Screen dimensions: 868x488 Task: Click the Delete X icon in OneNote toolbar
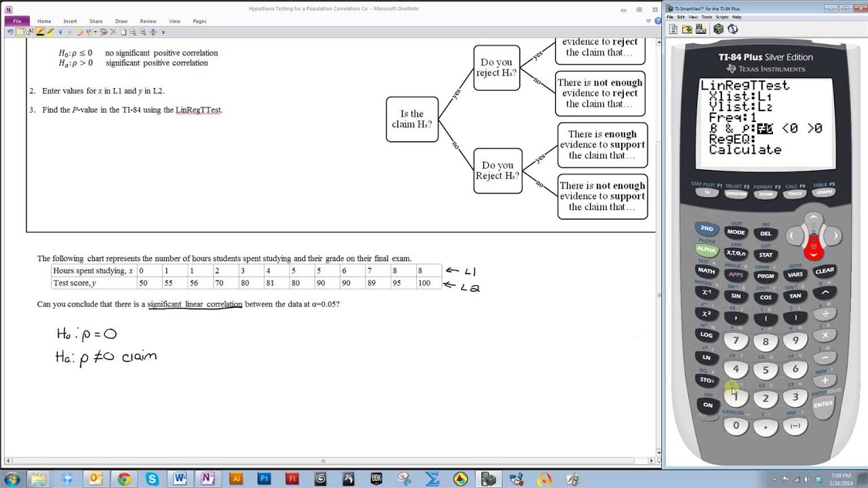(x=113, y=32)
